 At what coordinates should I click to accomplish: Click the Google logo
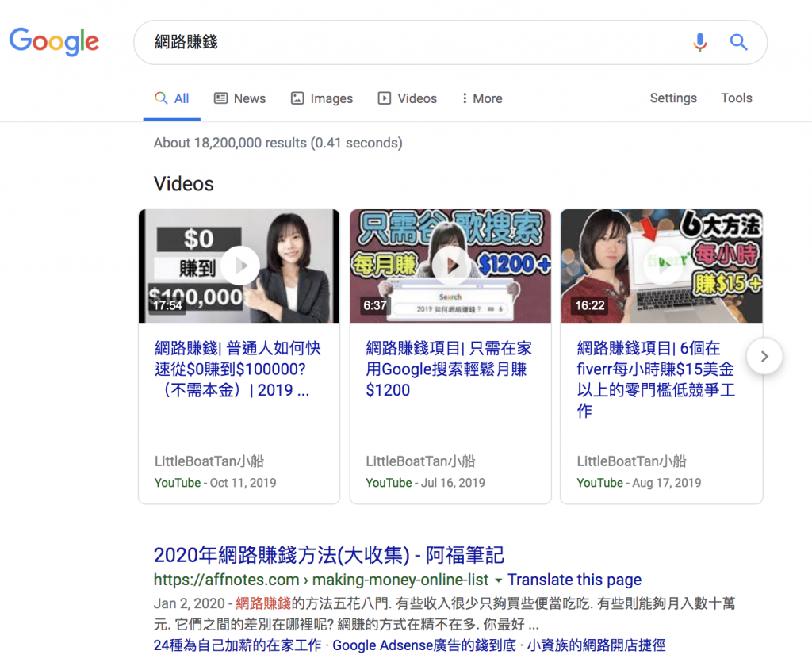coord(54,40)
